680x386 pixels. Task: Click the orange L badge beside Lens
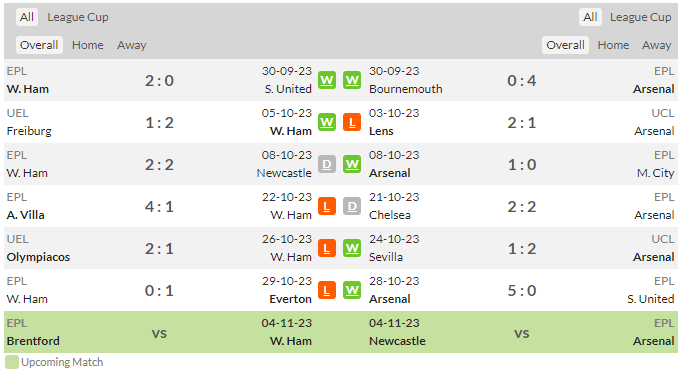(352, 122)
